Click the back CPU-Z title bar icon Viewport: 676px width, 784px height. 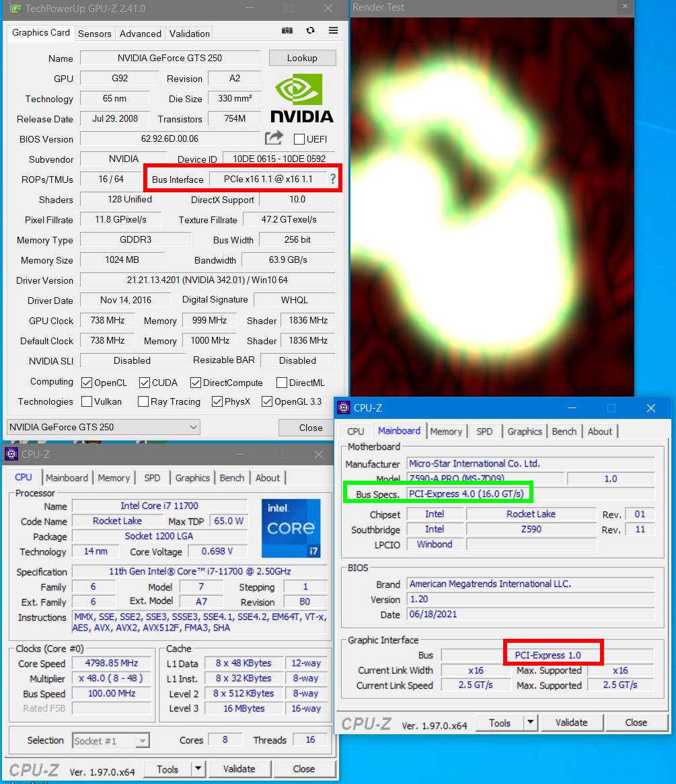point(11,454)
